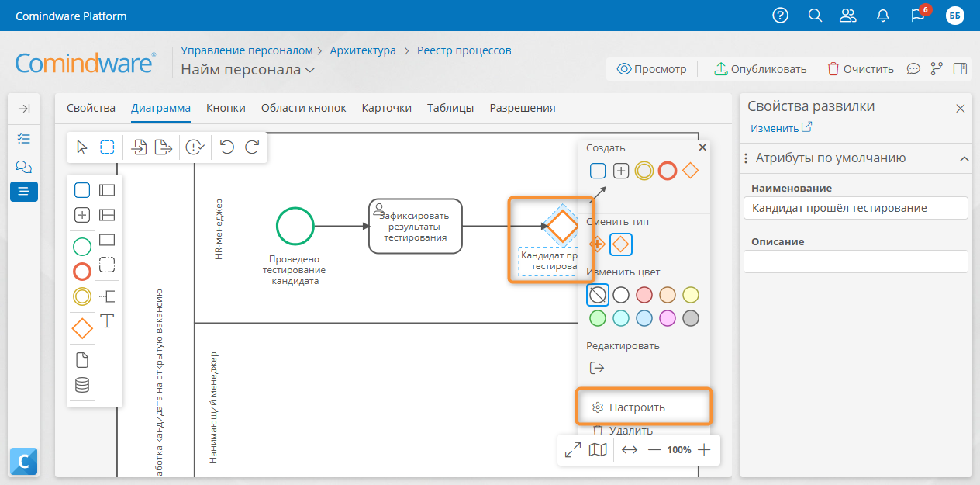The height and width of the screenshot is (485, 980).
Task: Open the search magnifier in the top bar
Action: pos(815,16)
